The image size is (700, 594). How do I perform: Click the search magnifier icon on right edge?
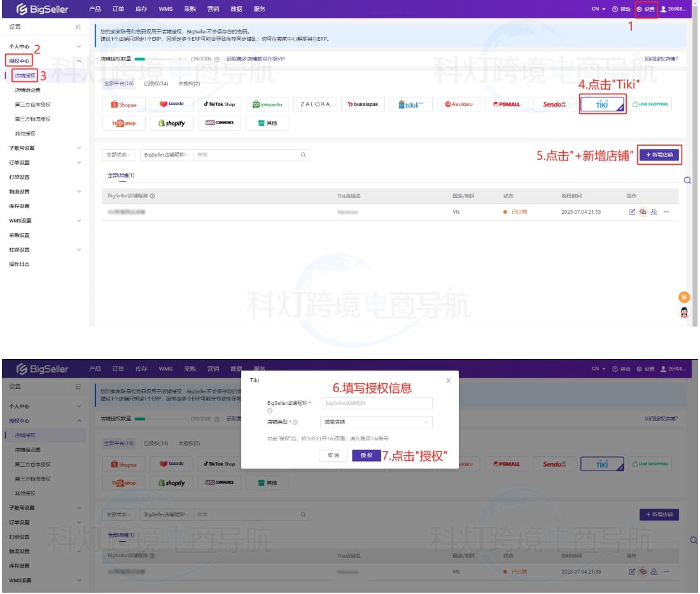coord(687,180)
